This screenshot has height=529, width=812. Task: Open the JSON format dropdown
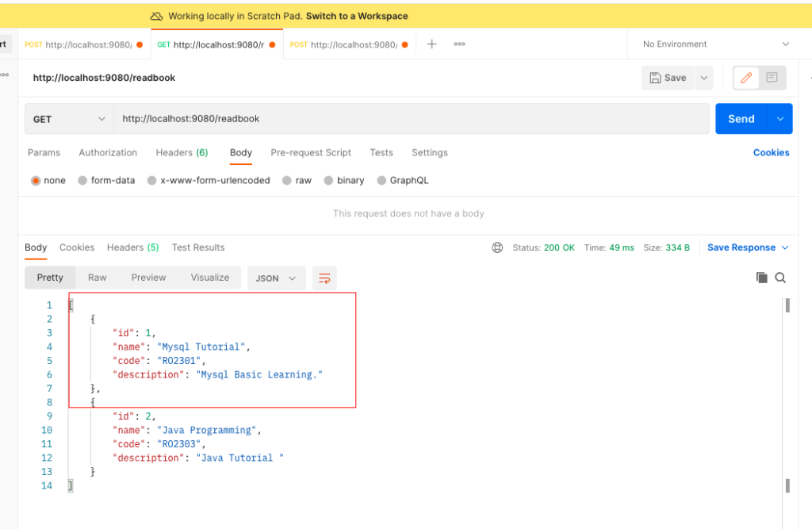click(x=276, y=278)
